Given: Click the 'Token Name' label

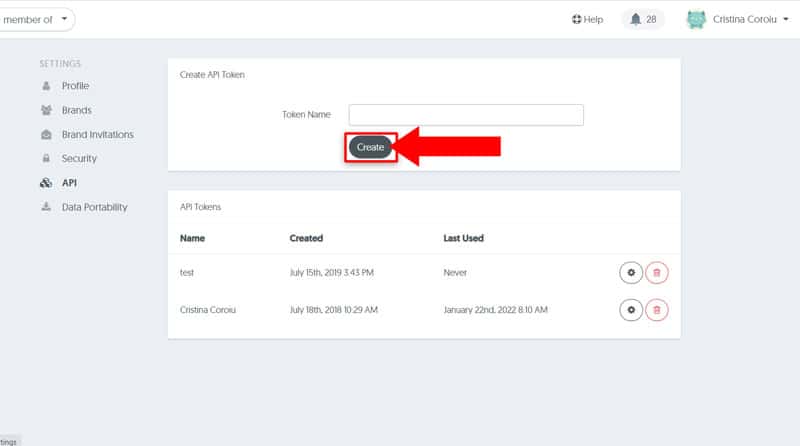Looking at the screenshot, I should coord(306,115).
